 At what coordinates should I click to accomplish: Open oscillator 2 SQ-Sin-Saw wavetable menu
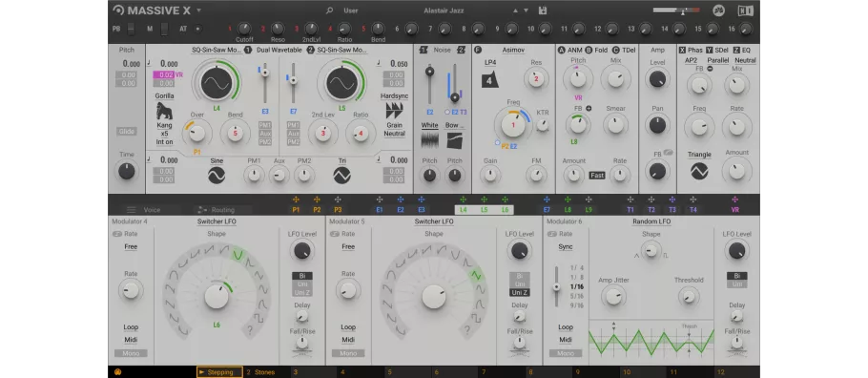(341, 50)
